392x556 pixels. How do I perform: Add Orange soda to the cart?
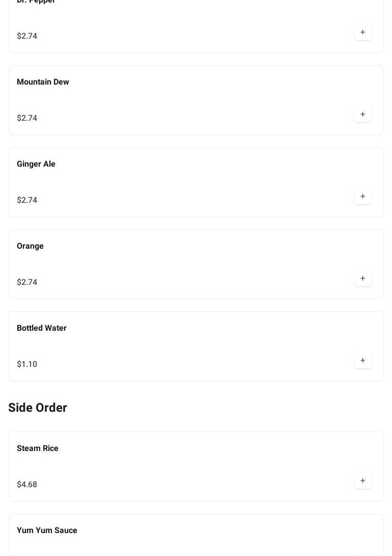(x=362, y=279)
